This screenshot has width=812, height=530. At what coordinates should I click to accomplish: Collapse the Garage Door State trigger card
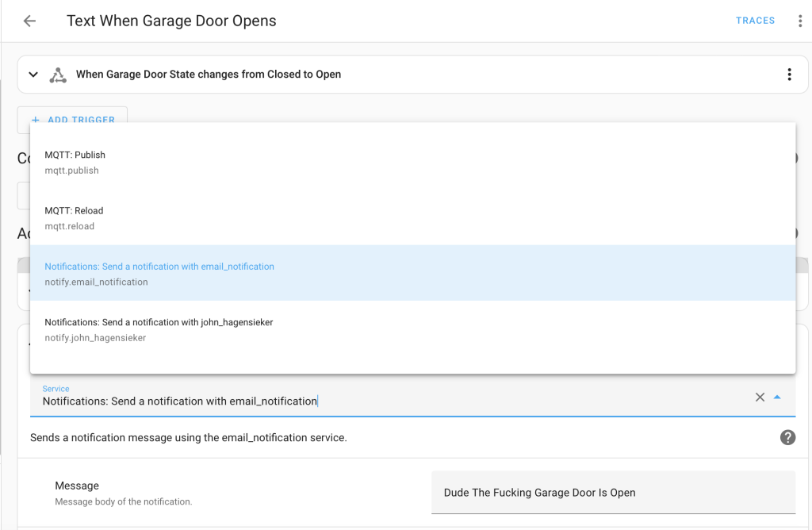(33, 74)
